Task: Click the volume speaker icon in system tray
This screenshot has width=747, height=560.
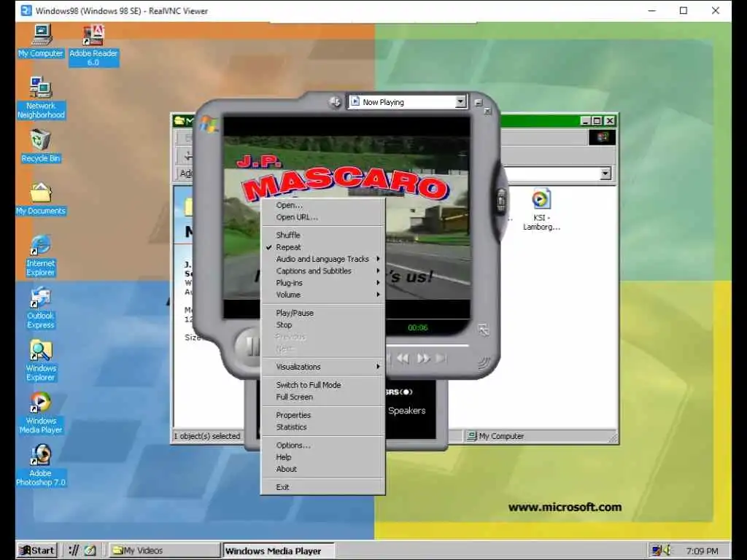Action: click(x=667, y=551)
